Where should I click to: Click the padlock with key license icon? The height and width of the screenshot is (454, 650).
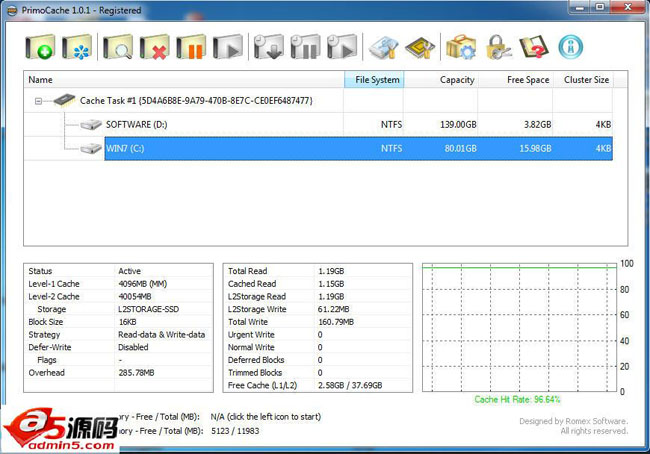click(498, 47)
